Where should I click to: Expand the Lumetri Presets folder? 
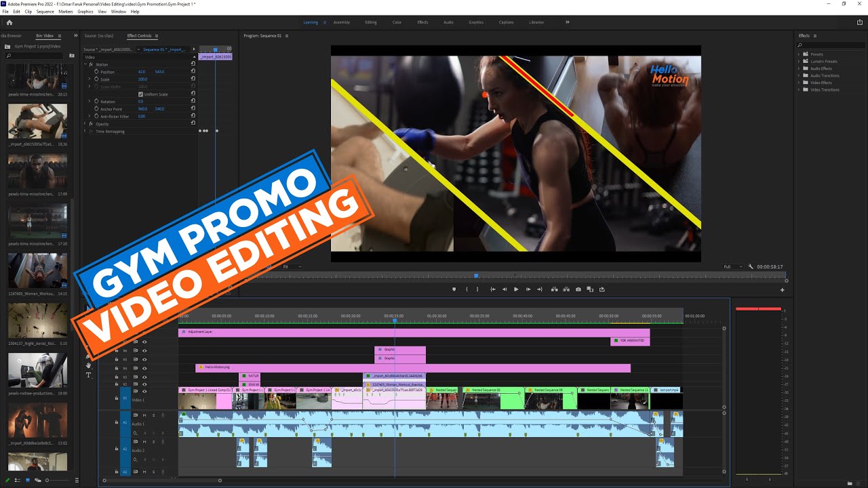(800, 62)
